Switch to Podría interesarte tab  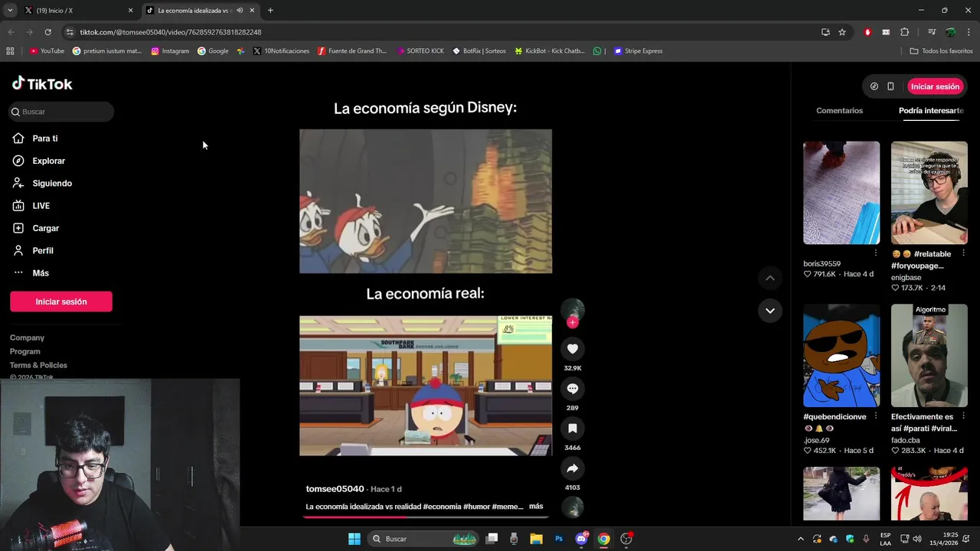pyautogui.click(x=931, y=111)
